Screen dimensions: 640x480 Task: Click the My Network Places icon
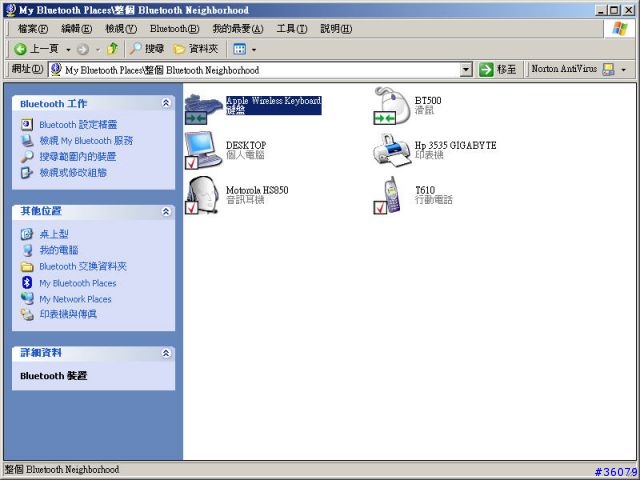point(27,298)
